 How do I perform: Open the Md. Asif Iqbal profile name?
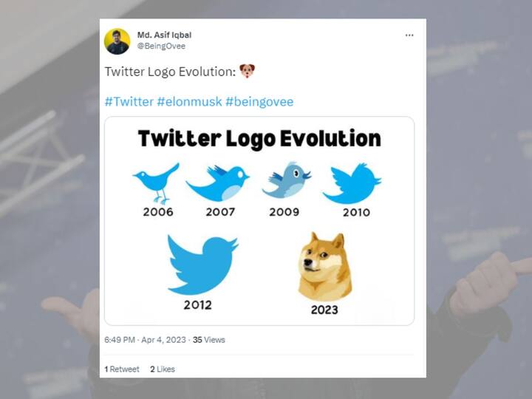point(164,35)
